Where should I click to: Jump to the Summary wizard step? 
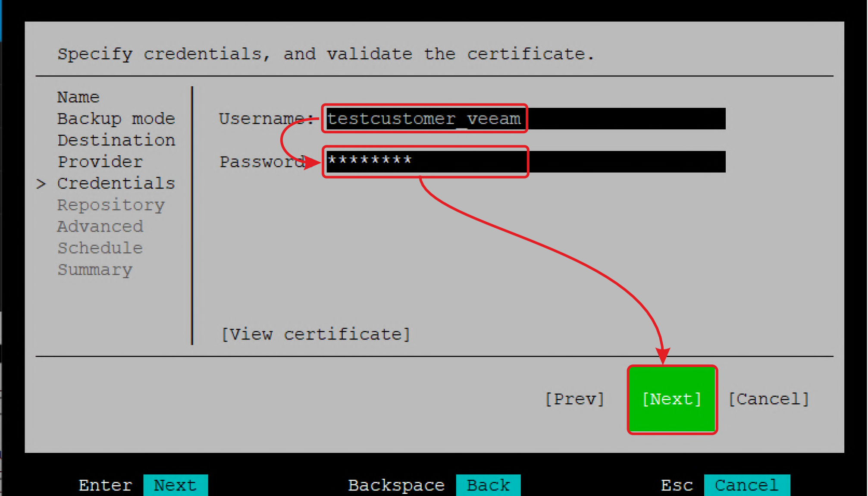click(95, 270)
